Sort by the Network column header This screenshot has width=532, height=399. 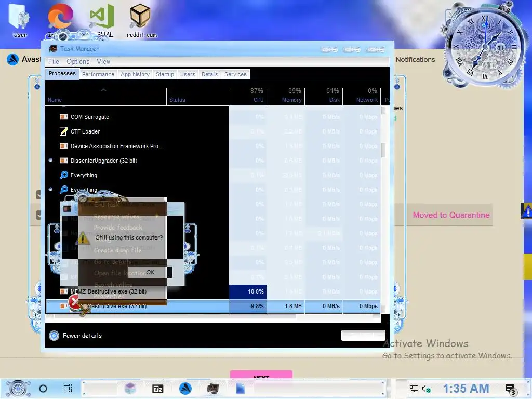click(362, 96)
